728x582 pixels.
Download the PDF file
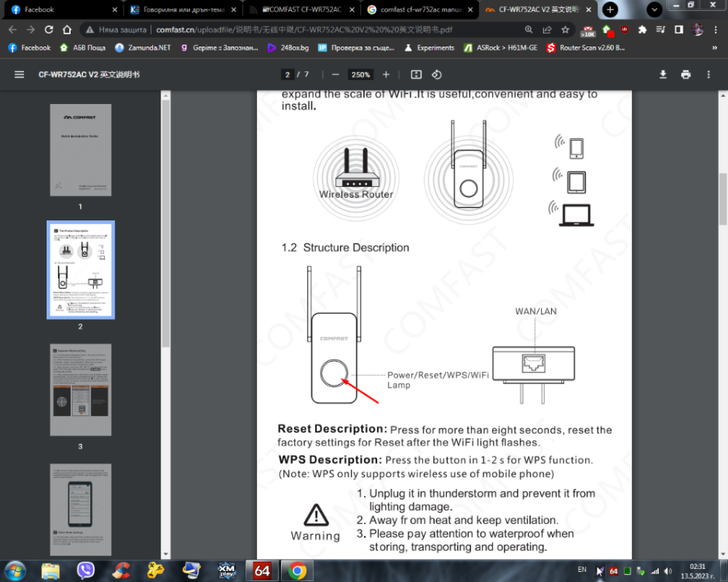pos(663,74)
